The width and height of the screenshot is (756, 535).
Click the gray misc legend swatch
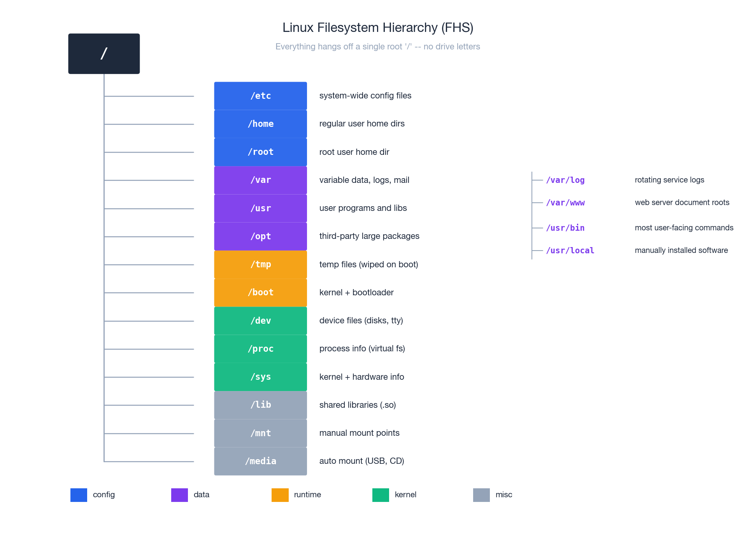click(x=481, y=495)
